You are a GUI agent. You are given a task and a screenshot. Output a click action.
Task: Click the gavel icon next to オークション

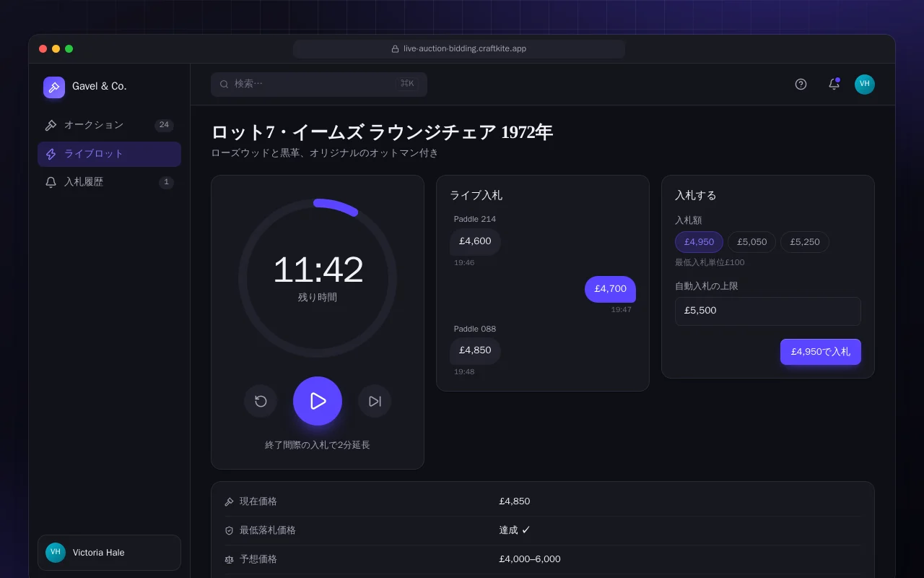[x=51, y=125]
